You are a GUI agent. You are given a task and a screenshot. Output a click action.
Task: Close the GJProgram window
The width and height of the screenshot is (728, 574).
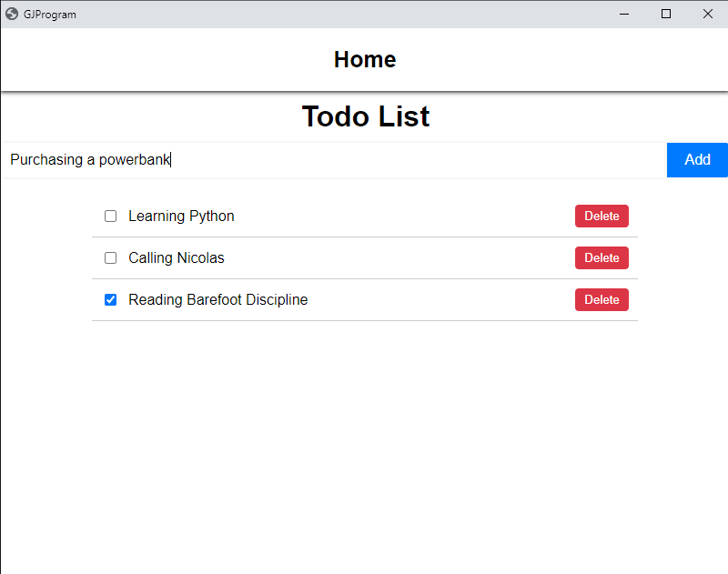point(708,14)
